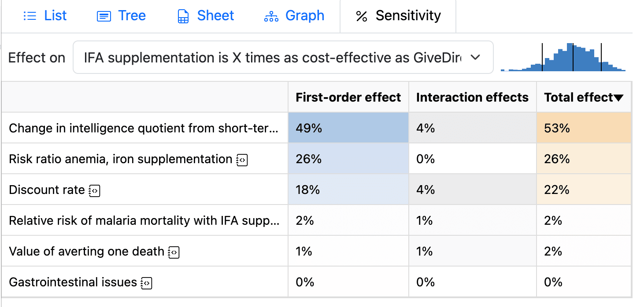This screenshot has height=307, width=644.
Task: Select Change in intelligence quotient row label
Action: click(x=144, y=128)
